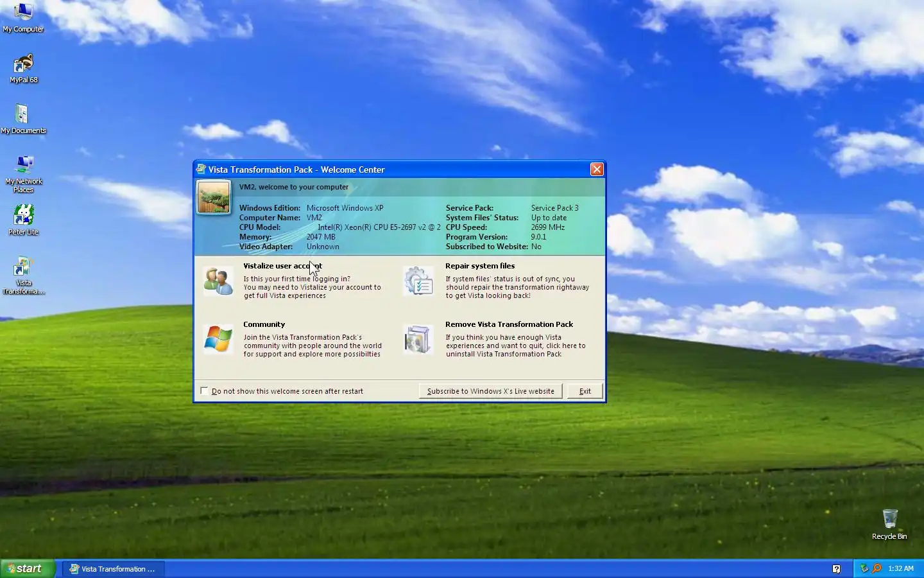Click 'VM2, welcome to your computer' text
Screen dimensions: 924x578
[x=294, y=187]
